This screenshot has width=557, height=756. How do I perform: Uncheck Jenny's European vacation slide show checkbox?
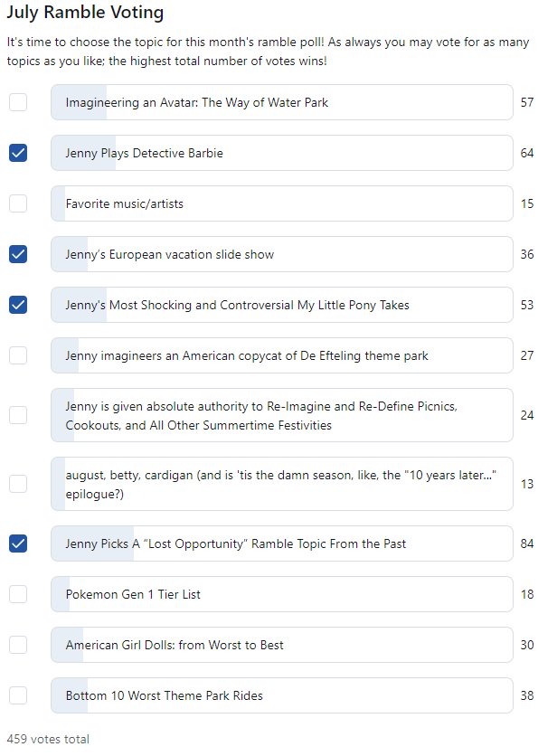[18, 254]
